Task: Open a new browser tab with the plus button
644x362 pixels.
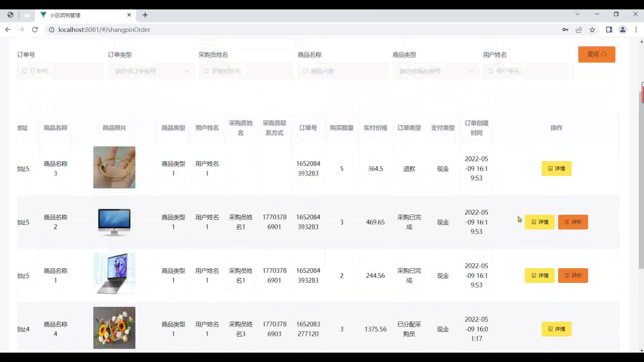Action: tap(145, 15)
